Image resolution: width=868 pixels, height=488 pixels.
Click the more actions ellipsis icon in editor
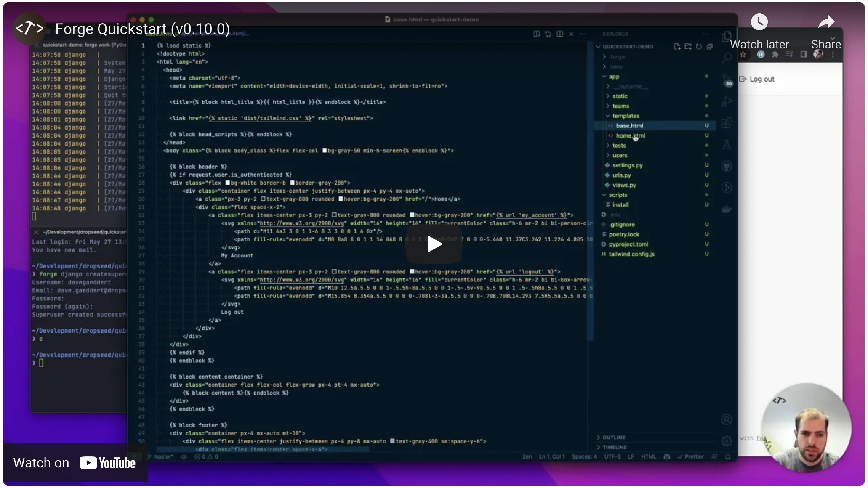[583, 34]
